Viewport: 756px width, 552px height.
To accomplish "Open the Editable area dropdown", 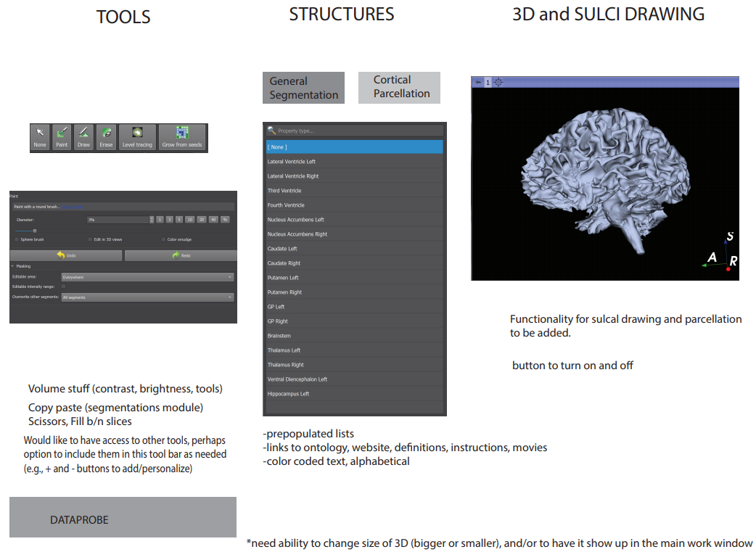I will click(145, 276).
